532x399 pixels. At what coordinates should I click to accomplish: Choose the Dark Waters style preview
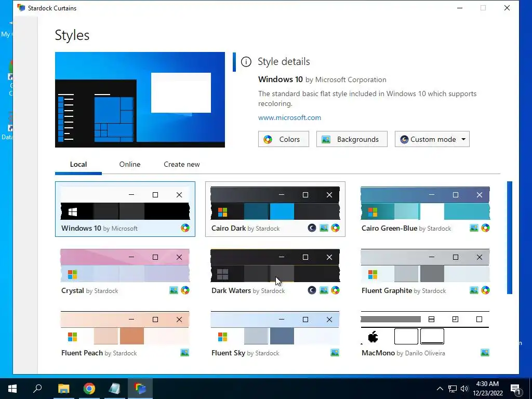click(x=275, y=265)
